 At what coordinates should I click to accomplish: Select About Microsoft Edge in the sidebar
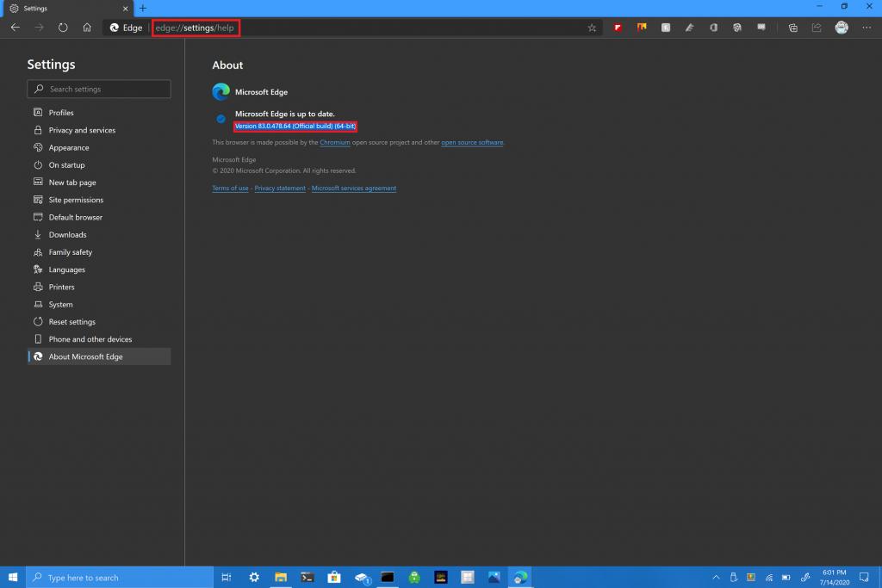click(85, 356)
